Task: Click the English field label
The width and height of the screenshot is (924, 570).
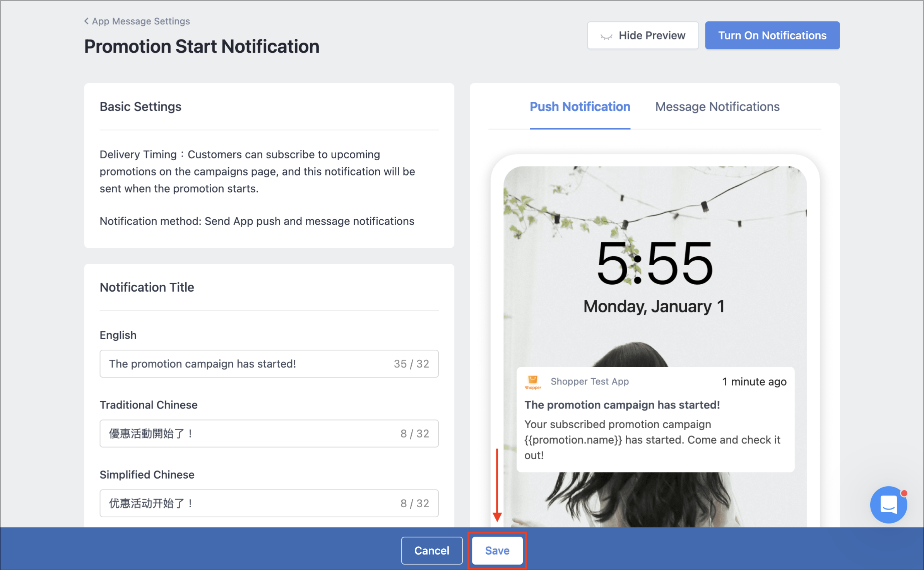Action: (x=118, y=335)
